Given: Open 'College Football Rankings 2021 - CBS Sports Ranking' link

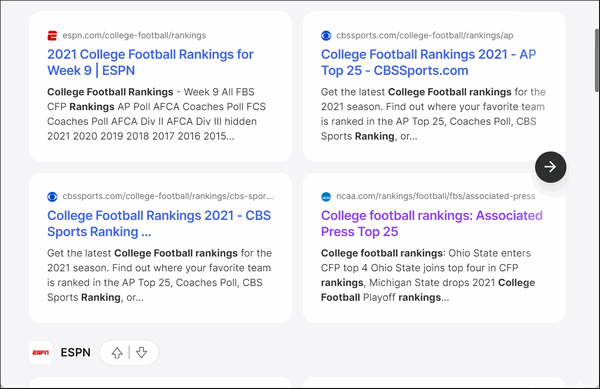Looking at the screenshot, I should coord(159,223).
